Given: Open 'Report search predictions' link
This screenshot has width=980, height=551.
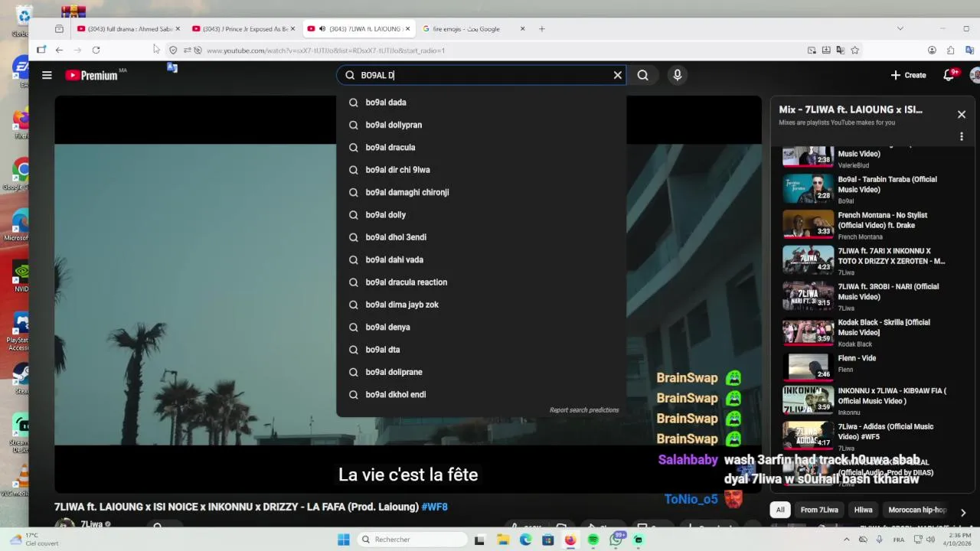Looking at the screenshot, I should coord(584,410).
